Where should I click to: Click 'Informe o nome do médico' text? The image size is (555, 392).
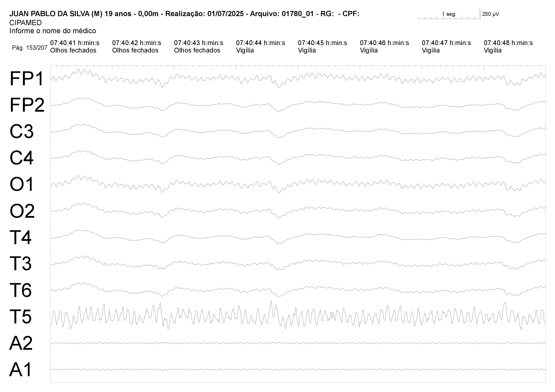click(53, 31)
